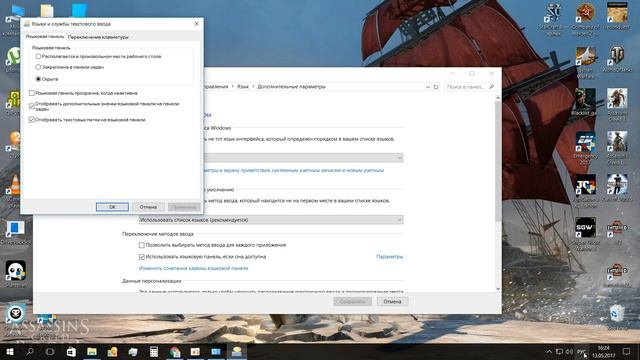The image size is (640, 360).
Task: Click the control panel search field
Action: (470, 87)
